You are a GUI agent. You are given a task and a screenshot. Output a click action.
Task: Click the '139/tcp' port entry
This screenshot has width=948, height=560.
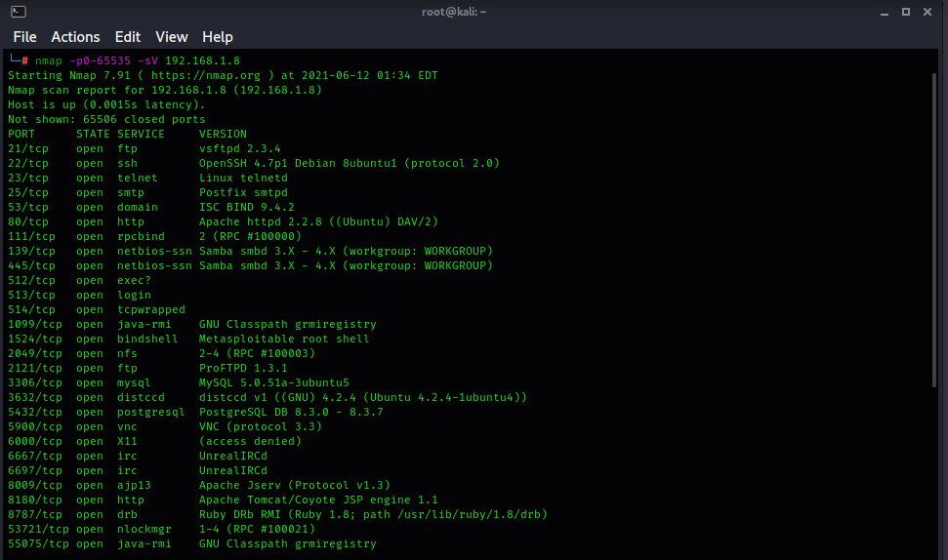tap(31, 251)
